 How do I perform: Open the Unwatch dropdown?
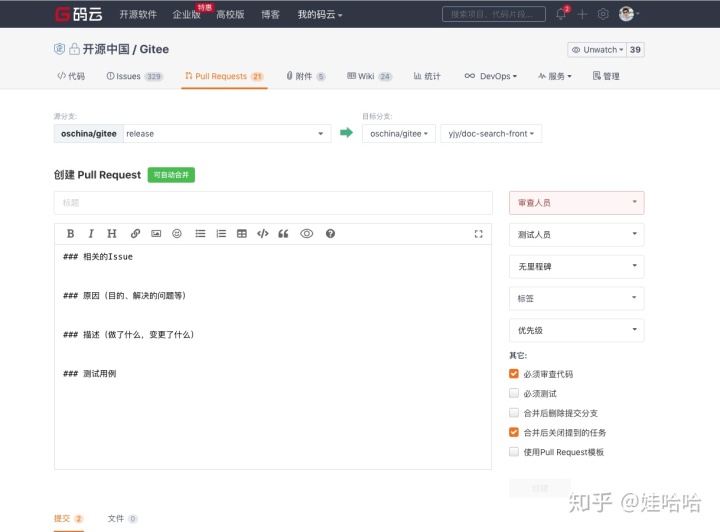coord(597,50)
